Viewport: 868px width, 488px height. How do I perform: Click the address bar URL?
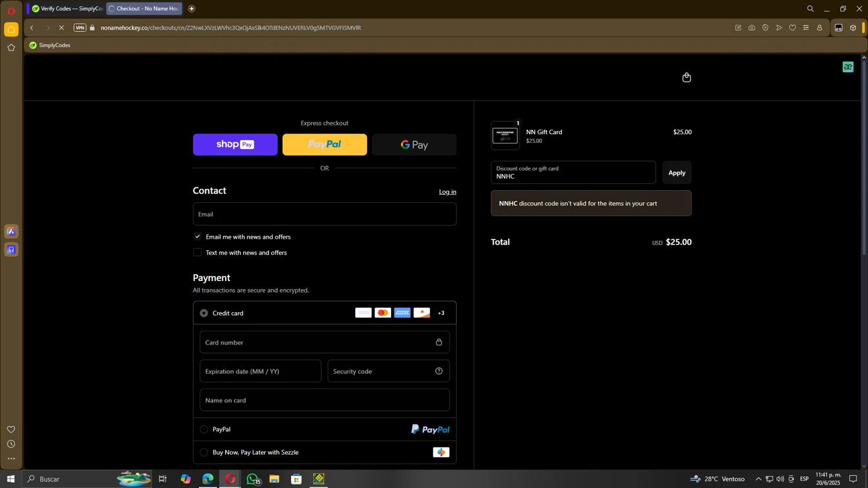[x=230, y=28]
